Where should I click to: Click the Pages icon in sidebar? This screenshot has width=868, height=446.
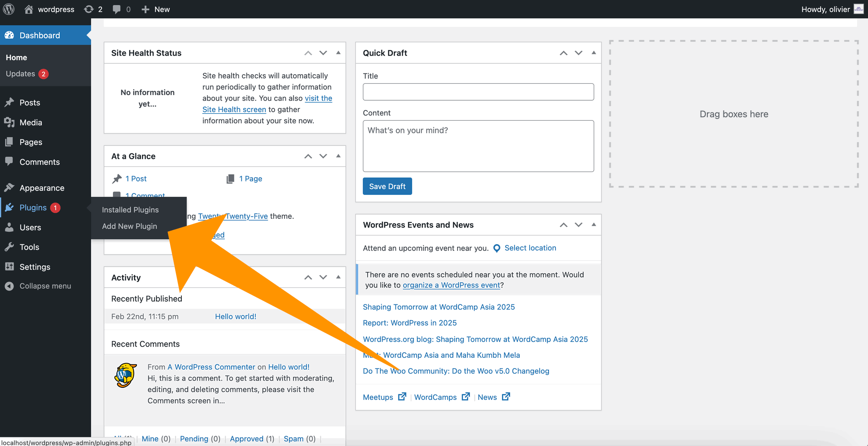pos(9,142)
